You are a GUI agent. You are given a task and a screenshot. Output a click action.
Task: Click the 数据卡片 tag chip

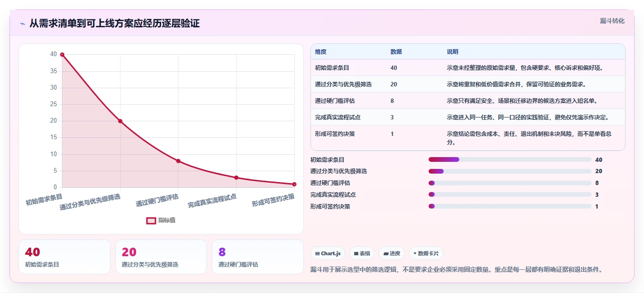point(426,253)
